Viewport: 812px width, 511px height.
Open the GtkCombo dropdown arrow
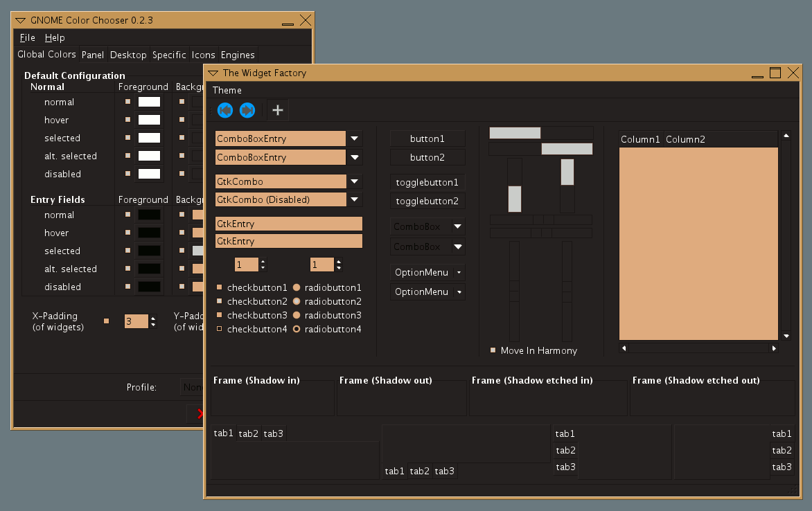tap(354, 181)
